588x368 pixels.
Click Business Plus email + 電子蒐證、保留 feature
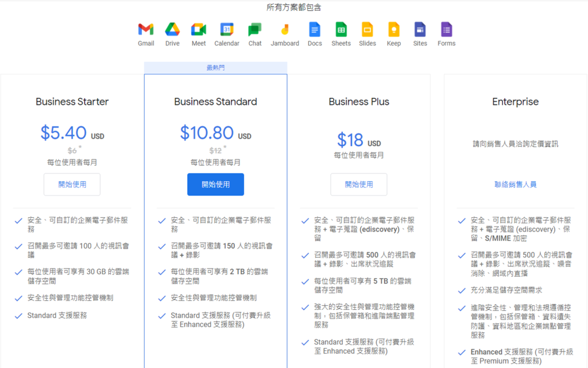click(365, 229)
